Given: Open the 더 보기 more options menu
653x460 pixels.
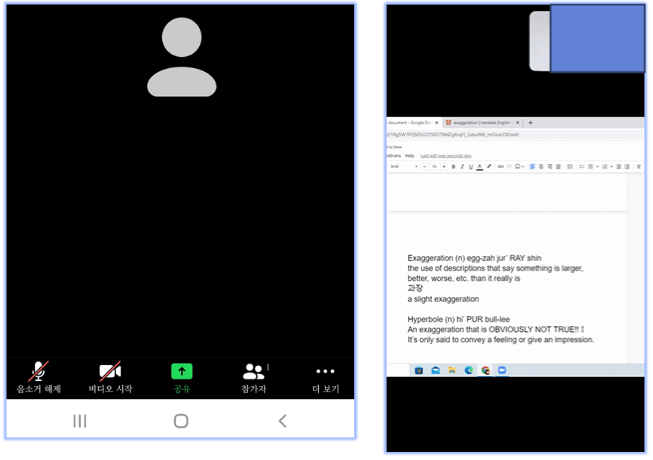Looking at the screenshot, I should (326, 378).
